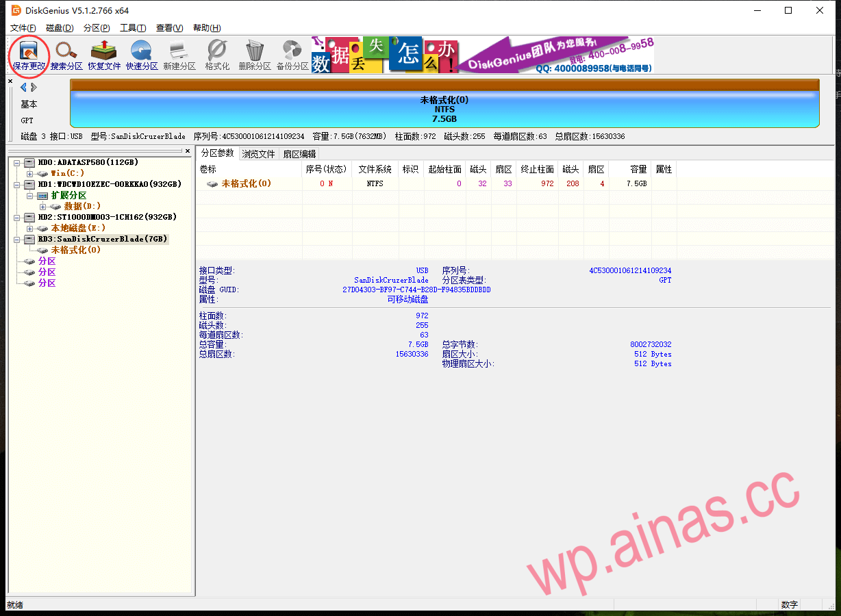Image resolution: width=841 pixels, height=616 pixels.
Task: Collapse the HD0:ADATASP580 disk node
Action: point(16,163)
